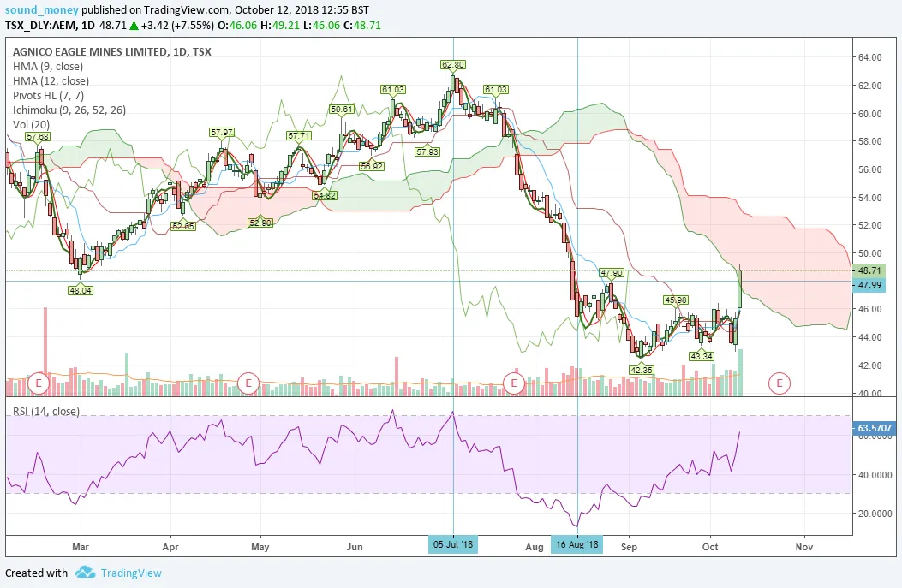The width and height of the screenshot is (902, 588).
Task: Click the 57.93 pivot low label
Action: (x=427, y=151)
